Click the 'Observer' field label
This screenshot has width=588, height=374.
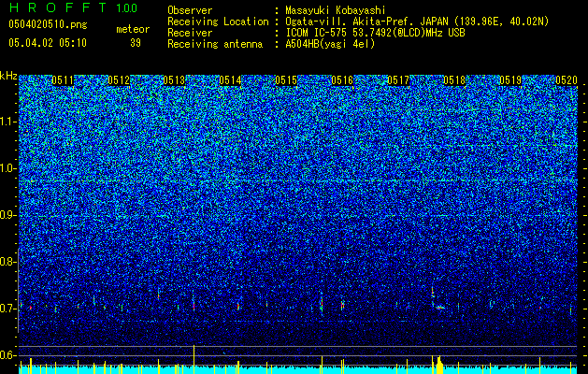tap(190, 10)
